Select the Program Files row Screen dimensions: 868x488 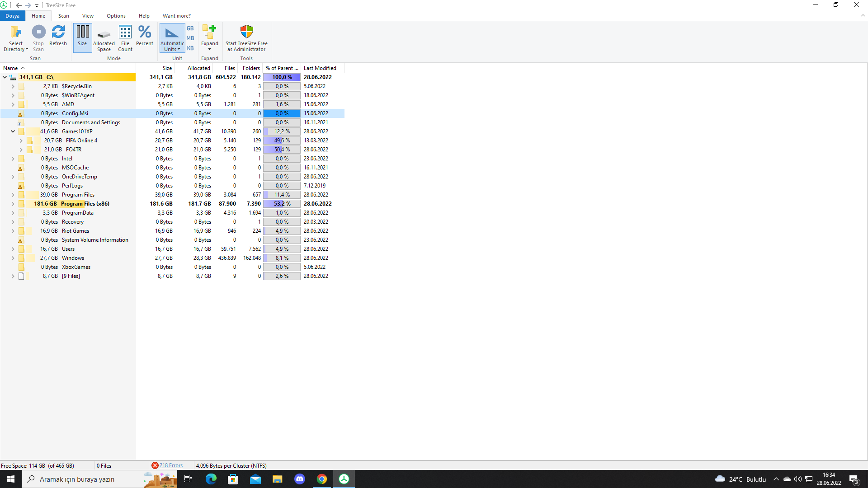tap(172, 195)
